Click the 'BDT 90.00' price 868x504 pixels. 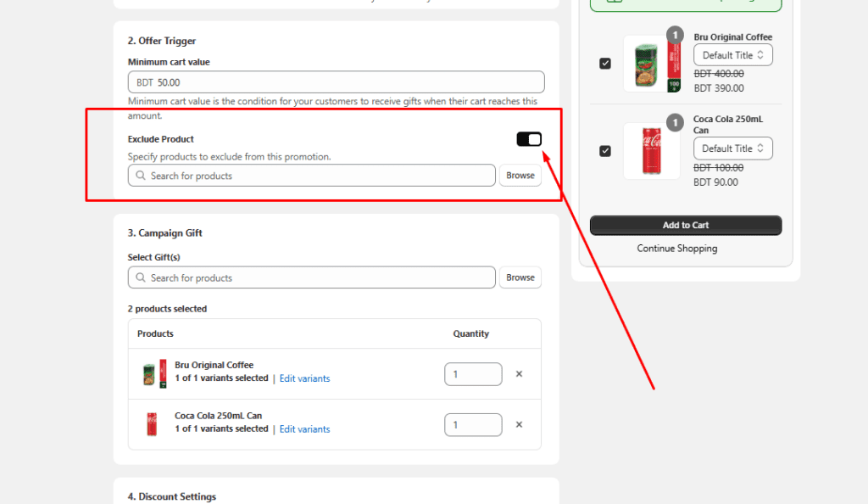tap(715, 182)
